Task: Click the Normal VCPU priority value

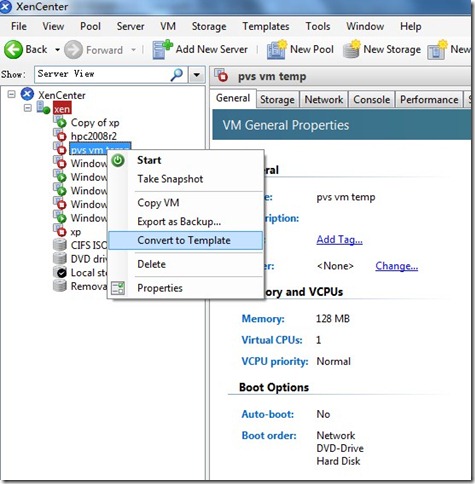Action: point(333,361)
